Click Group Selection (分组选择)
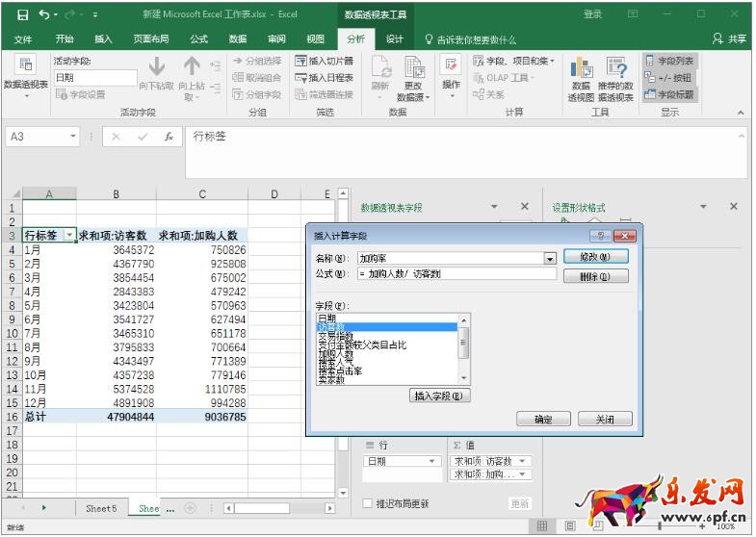 (x=257, y=62)
